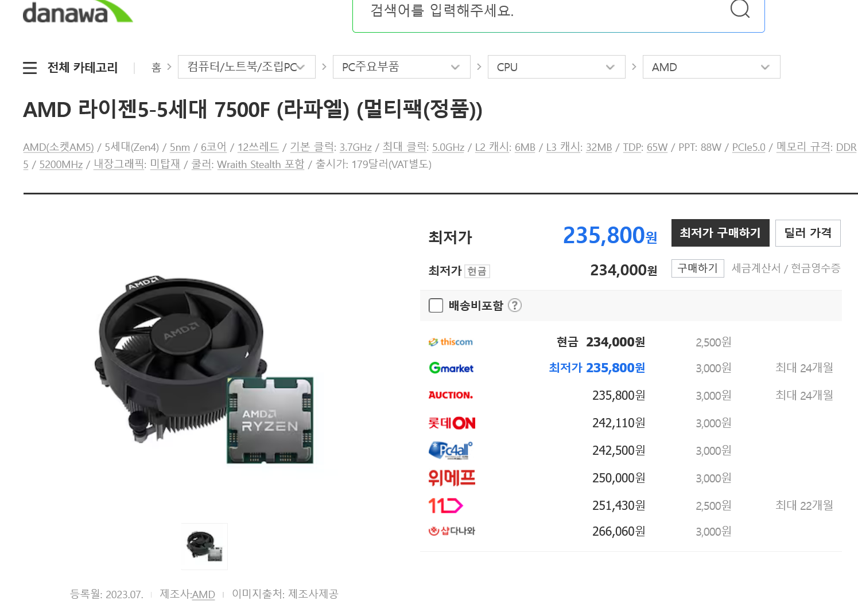Image resolution: width=858 pixels, height=616 pixels.
Task: Click the Pc4all seller logo
Action: 451,450
